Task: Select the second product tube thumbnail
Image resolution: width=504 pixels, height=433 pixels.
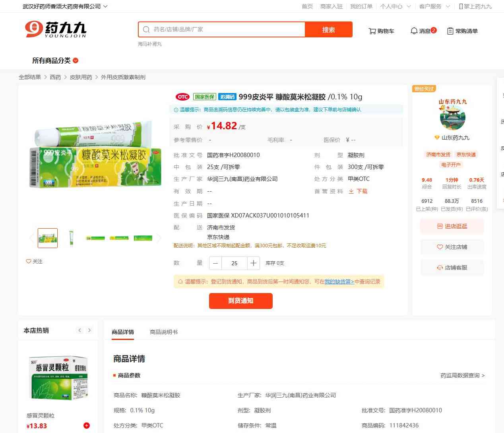Action: tap(72, 238)
